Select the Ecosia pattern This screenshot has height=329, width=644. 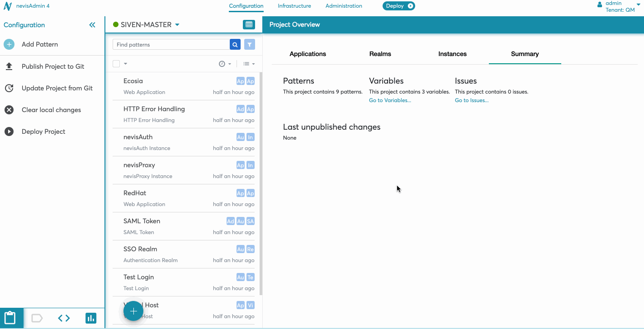(184, 86)
